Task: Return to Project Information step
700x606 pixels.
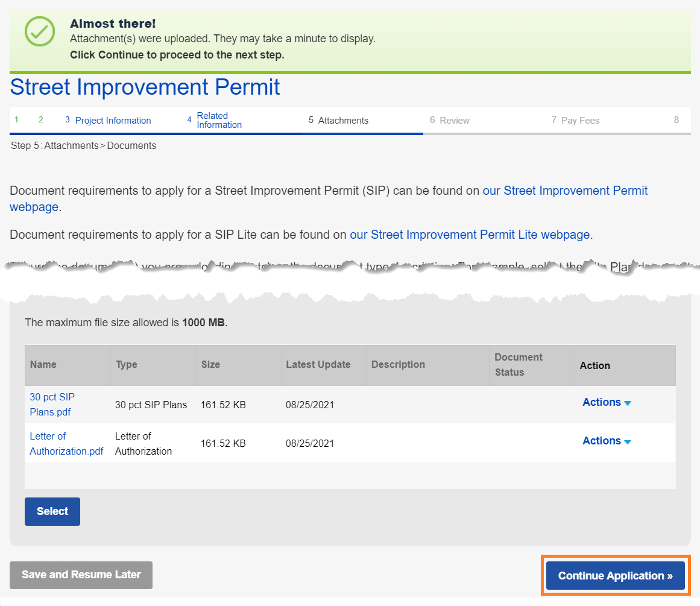Action: tap(112, 121)
